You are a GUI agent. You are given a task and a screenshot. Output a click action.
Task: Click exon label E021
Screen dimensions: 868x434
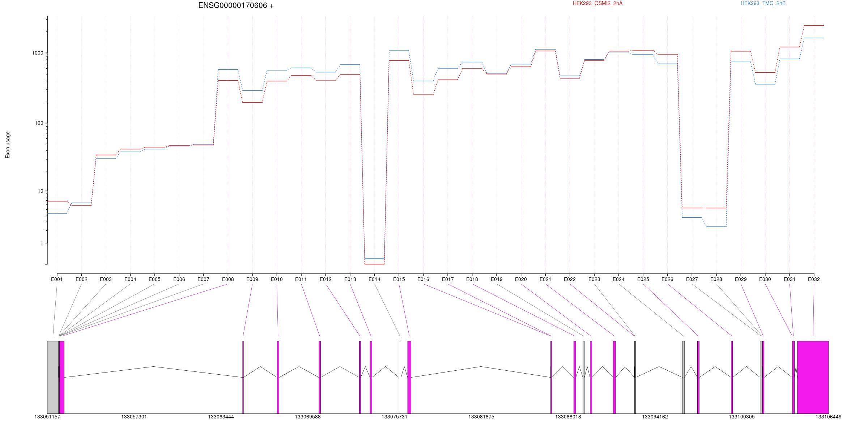coord(545,279)
